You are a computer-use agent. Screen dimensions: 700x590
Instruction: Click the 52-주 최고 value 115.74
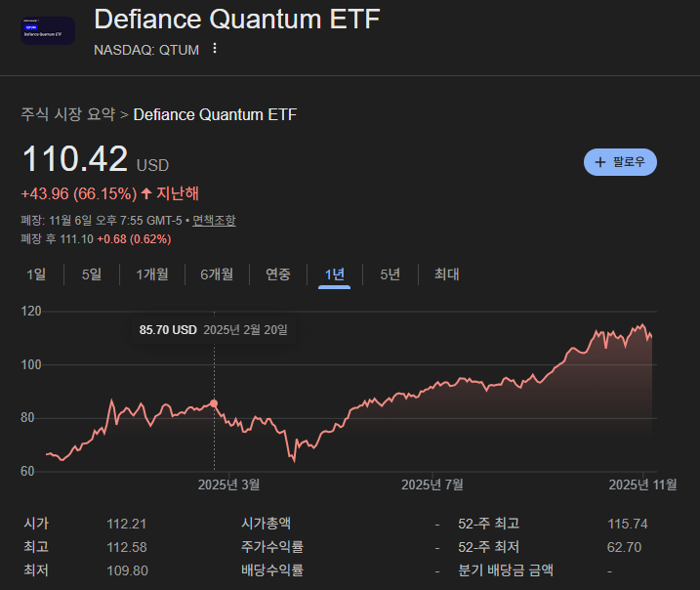point(627,524)
